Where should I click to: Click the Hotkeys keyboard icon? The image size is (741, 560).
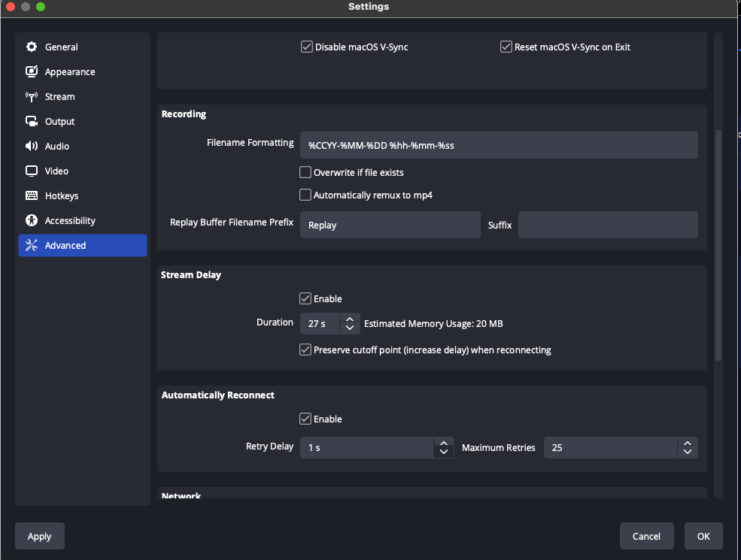(32, 195)
